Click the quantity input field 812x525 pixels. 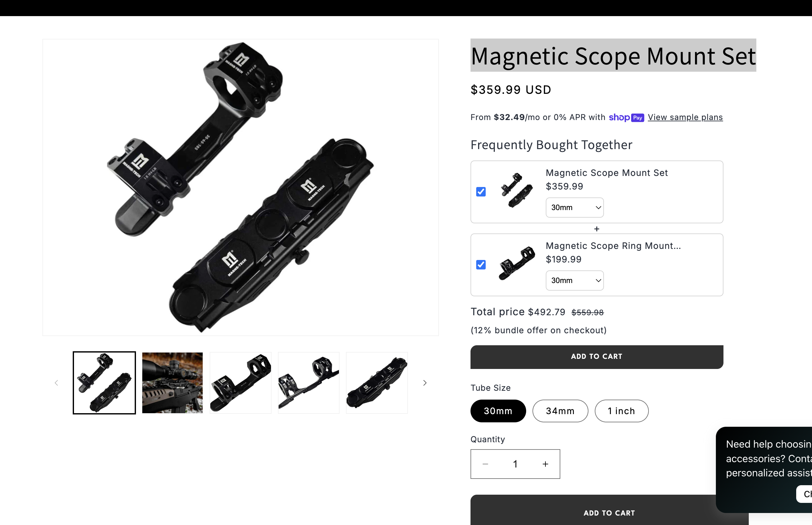(x=515, y=464)
